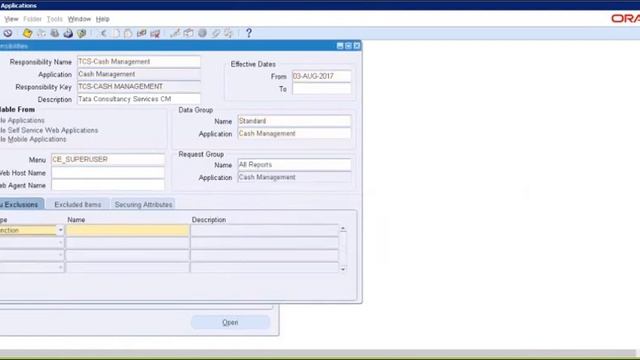Image resolution: width=640 pixels, height=360 pixels.
Task: Click the Data Group Name field
Action: point(294,121)
